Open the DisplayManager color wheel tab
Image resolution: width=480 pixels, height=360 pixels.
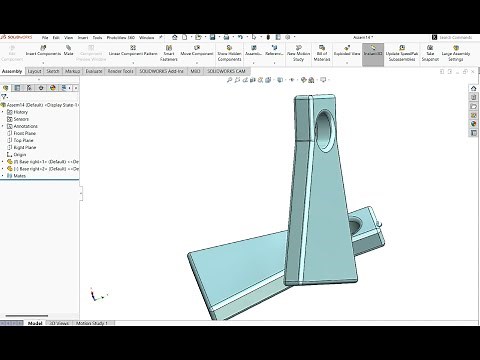pos(53,88)
